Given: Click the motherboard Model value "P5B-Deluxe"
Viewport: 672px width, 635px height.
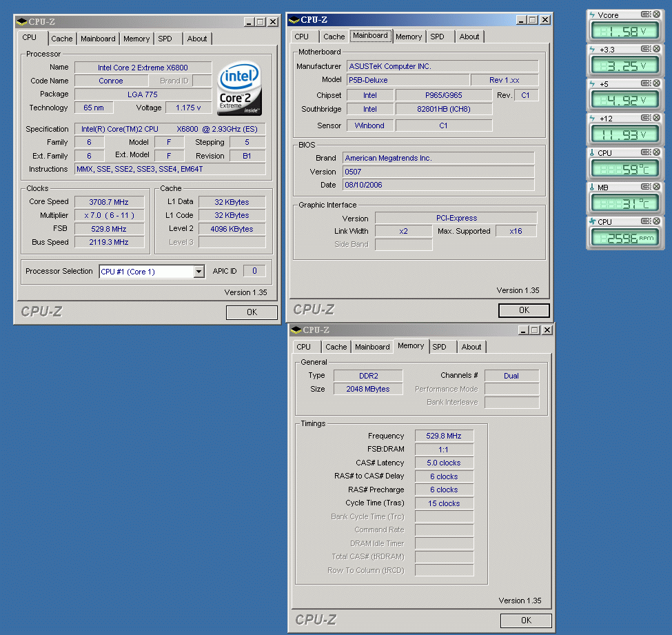Looking at the screenshot, I should (x=407, y=80).
